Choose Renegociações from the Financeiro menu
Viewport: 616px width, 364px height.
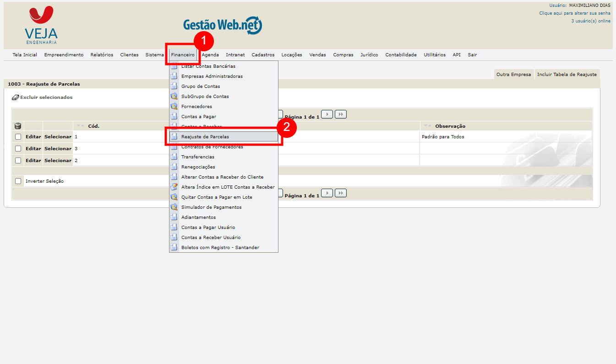click(x=198, y=167)
